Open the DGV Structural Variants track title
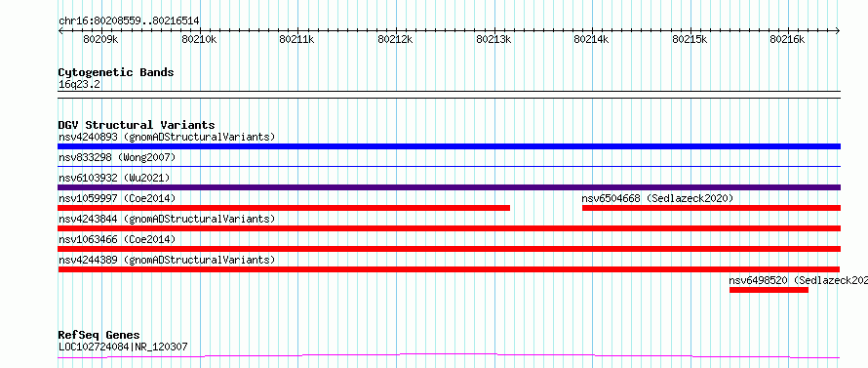868x368 pixels. 137,125
